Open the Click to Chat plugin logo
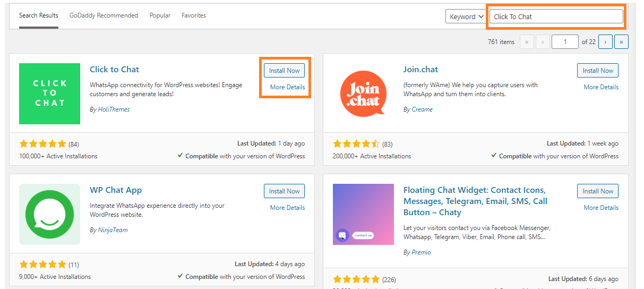644x289 pixels. [x=49, y=93]
